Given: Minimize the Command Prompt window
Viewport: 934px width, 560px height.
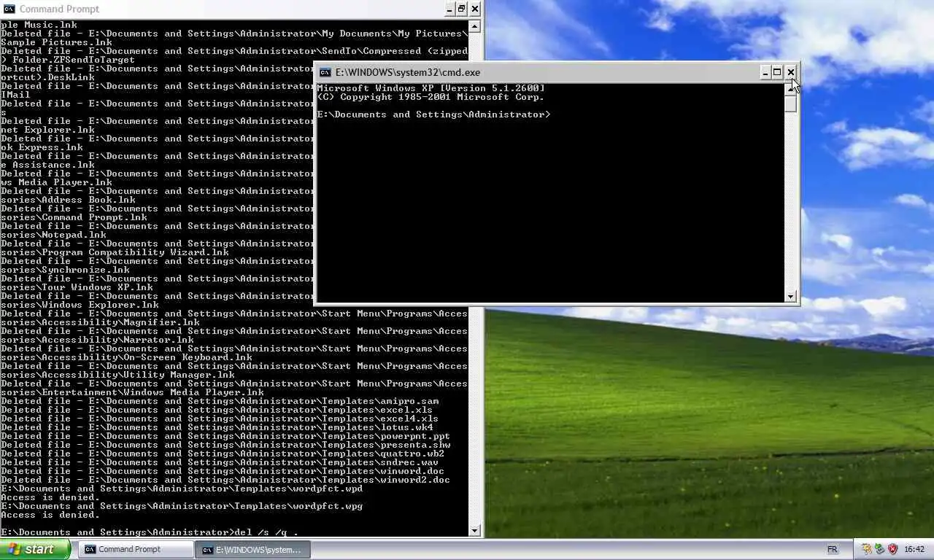Looking at the screenshot, I should coord(449,9).
